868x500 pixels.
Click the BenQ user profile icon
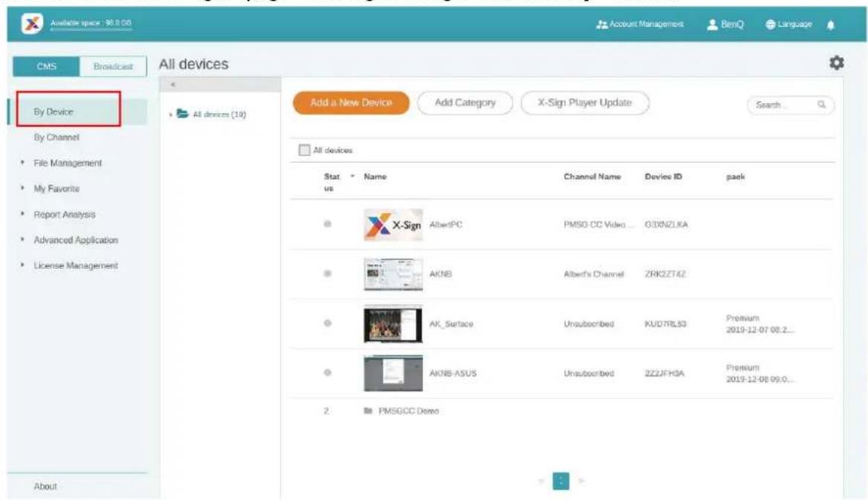[x=713, y=25]
